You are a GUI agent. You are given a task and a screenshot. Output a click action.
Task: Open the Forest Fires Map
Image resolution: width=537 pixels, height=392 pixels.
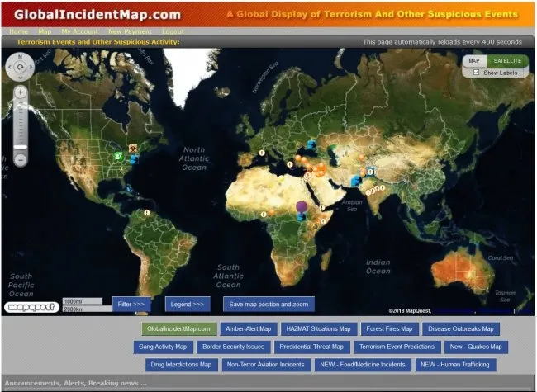tap(389, 328)
